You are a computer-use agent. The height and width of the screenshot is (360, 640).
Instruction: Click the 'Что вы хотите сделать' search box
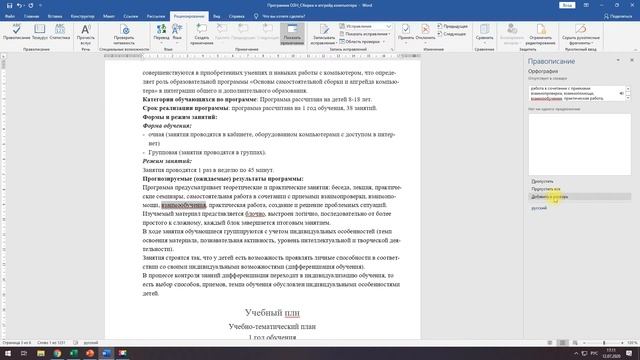click(282, 16)
